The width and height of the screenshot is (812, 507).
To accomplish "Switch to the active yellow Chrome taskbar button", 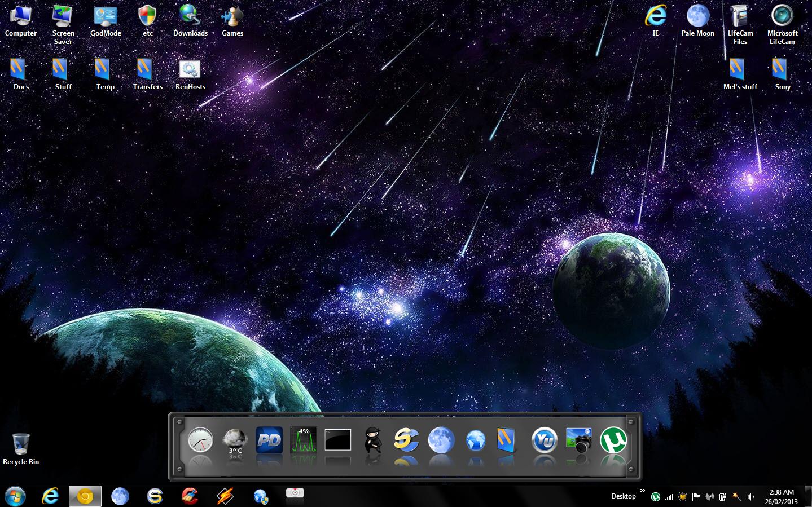I will pyautogui.click(x=85, y=496).
